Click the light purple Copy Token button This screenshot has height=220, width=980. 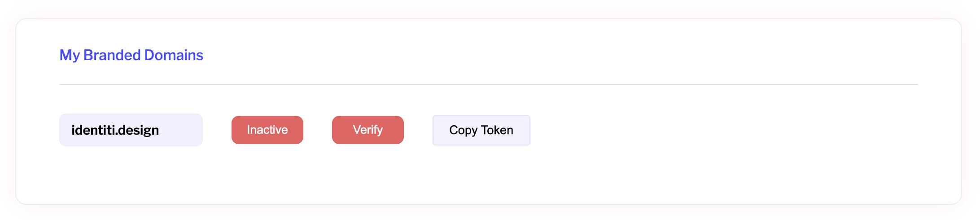click(481, 130)
